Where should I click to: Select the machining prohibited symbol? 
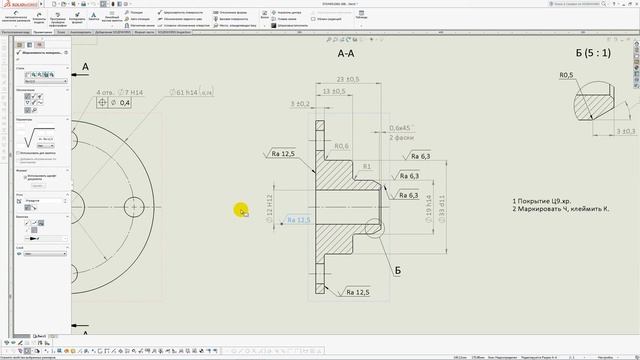(x=40, y=97)
